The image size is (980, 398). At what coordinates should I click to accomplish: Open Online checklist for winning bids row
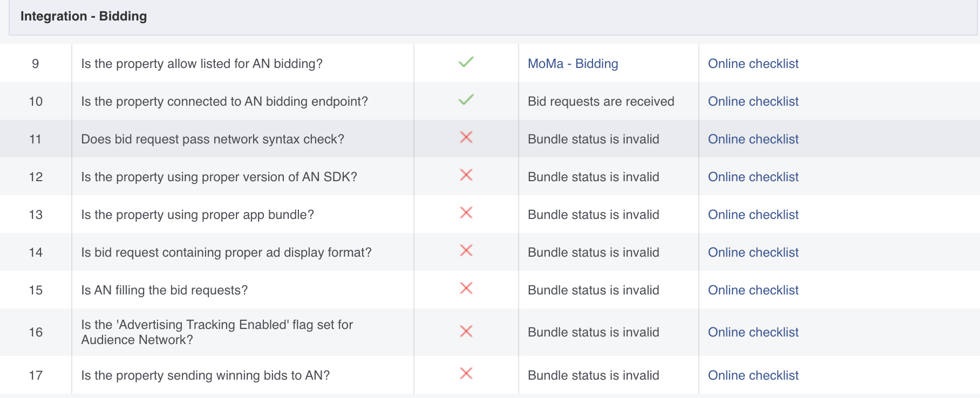[753, 375]
